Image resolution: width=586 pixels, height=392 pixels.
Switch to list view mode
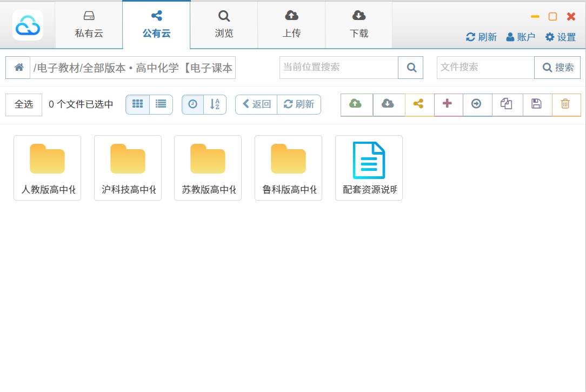pyautogui.click(x=161, y=104)
